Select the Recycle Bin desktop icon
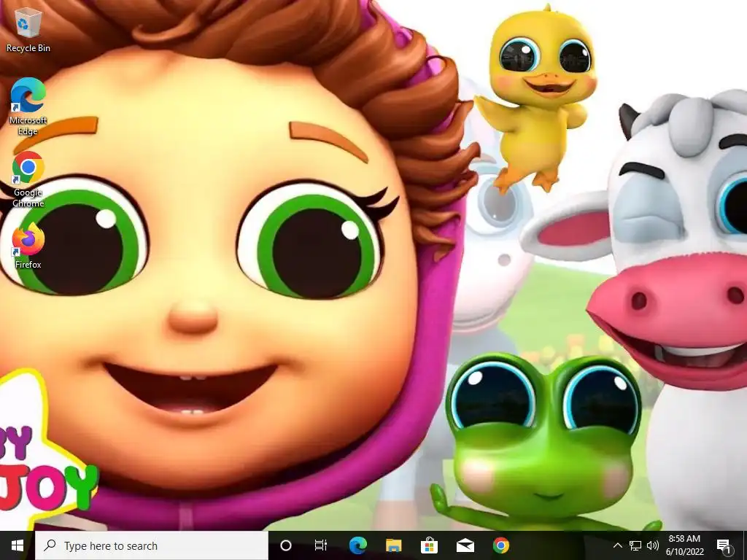The image size is (747, 560). (x=28, y=30)
